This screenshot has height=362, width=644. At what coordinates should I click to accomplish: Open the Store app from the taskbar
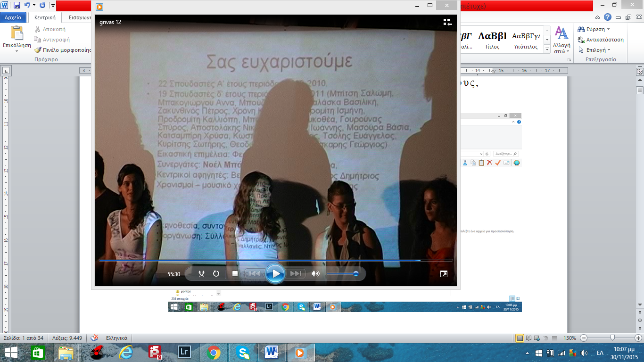pos(38,353)
